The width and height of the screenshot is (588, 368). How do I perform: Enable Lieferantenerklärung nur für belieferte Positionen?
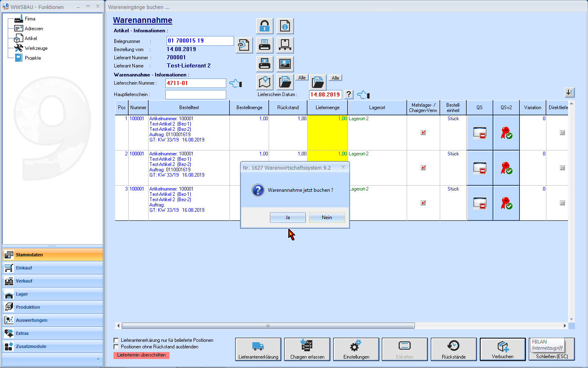pyautogui.click(x=116, y=340)
